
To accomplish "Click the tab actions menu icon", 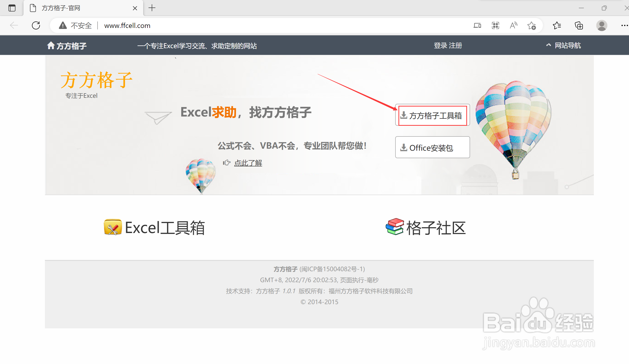I will pos(12,8).
